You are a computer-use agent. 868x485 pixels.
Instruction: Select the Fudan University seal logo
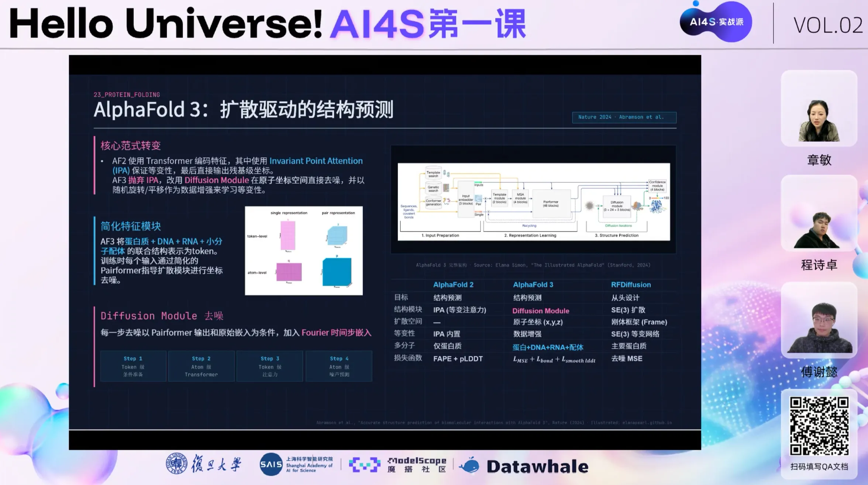[176, 464]
